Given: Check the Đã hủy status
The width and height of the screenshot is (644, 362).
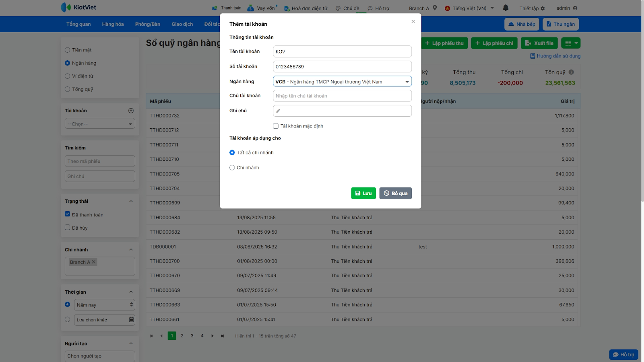Looking at the screenshot, I should (68, 227).
